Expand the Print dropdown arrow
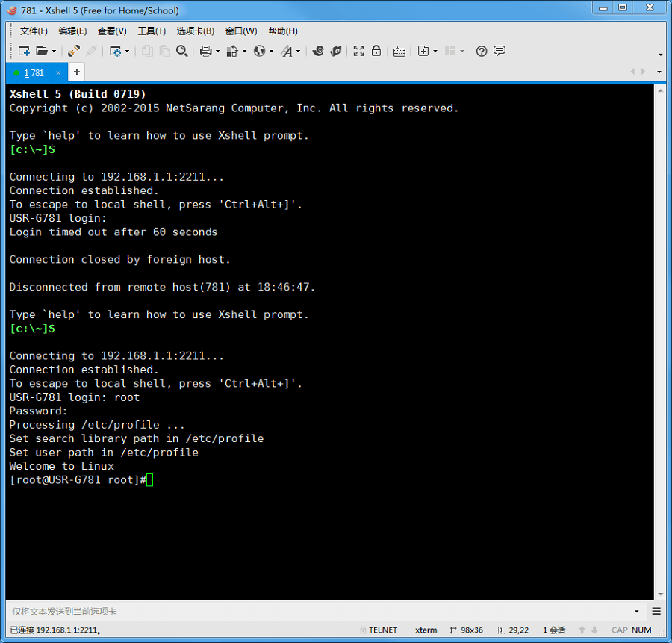This screenshot has height=643, width=672. coord(218,52)
